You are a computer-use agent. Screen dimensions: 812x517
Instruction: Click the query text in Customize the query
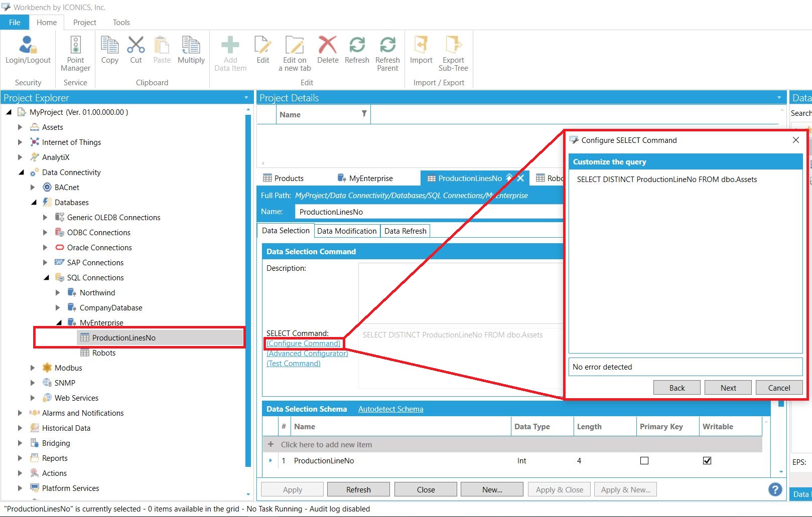click(x=667, y=180)
